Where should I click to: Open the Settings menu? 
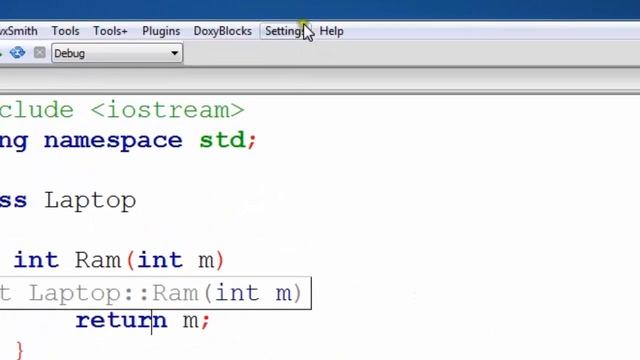point(286,31)
